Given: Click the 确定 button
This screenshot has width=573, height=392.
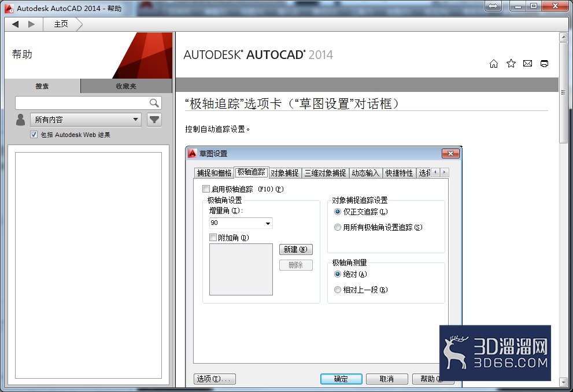Looking at the screenshot, I should [341, 379].
